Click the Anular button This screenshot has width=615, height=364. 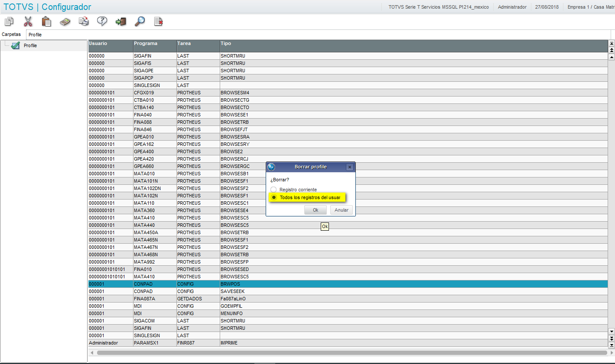342,210
